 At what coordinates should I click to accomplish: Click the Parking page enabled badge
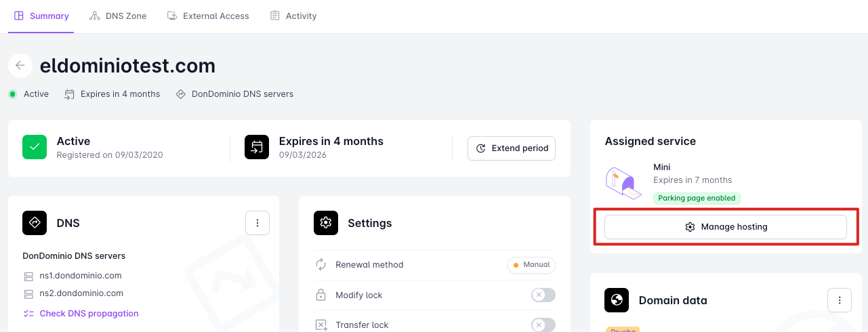click(x=697, y=198)
